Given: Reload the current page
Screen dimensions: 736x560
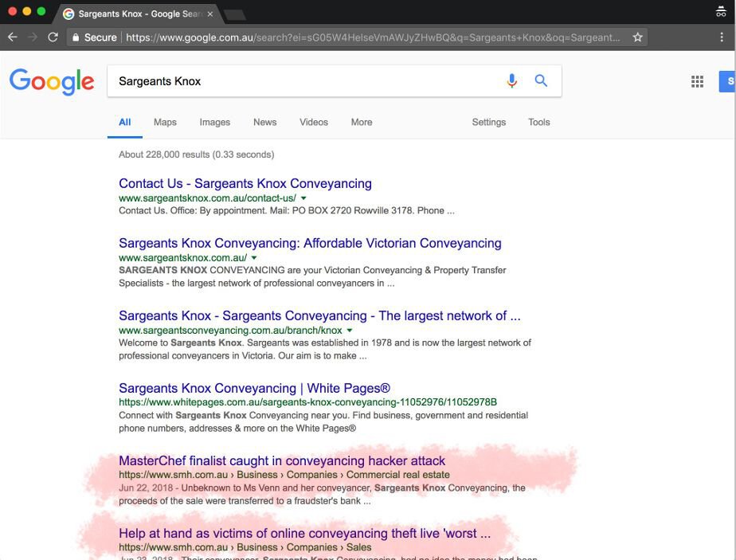Looking at the screenshot, I should coord(53,37).
